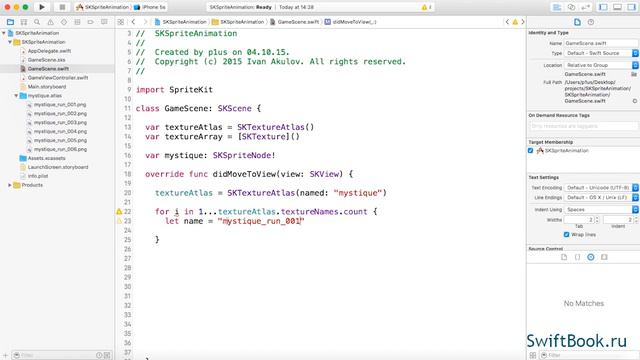This screenshot has height=360, width=640.
Task: Open the Find navigator magnifier
Action: pyautogui.click(x=37, y=22)
